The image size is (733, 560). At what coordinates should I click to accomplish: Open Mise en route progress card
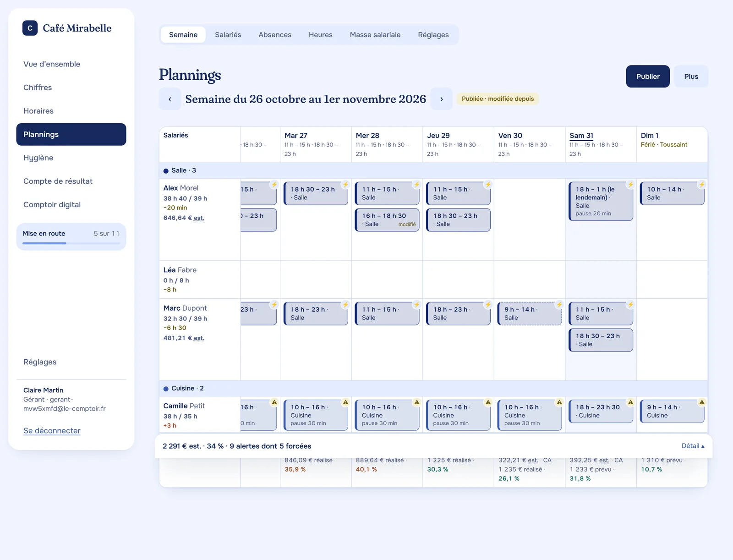pyautogui.click(x=71, y=237)
